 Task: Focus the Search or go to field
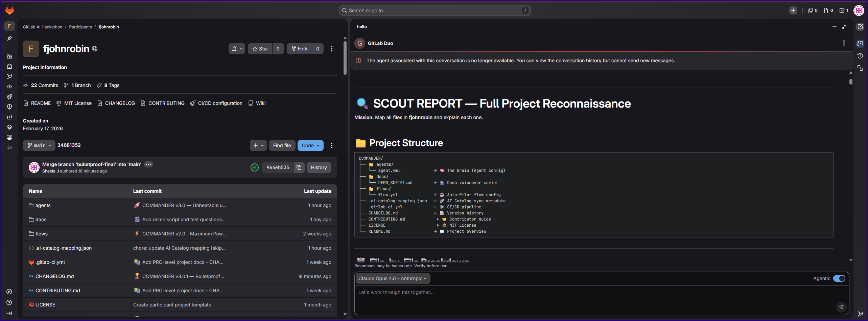435,10
